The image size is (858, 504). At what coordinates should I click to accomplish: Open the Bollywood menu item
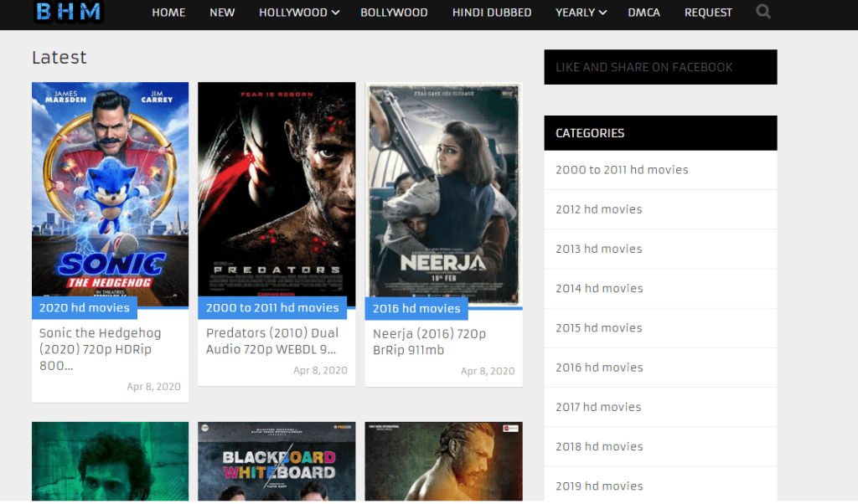tap(394, 13)
